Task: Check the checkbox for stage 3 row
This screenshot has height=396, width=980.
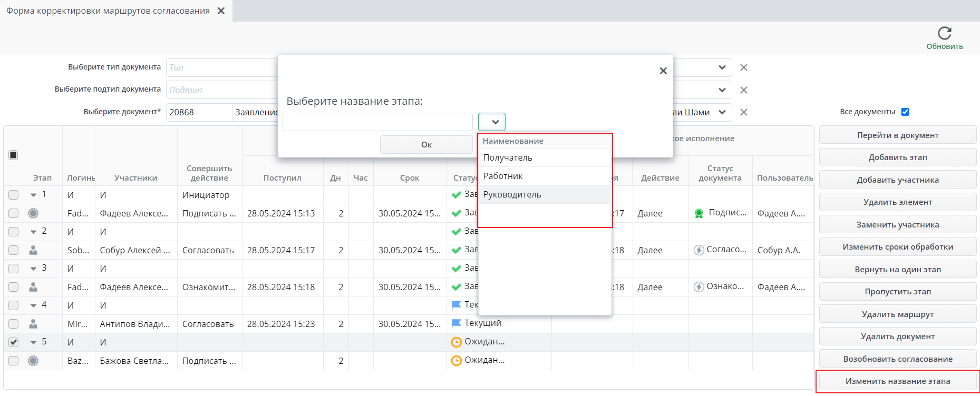Action: (13, 269)
